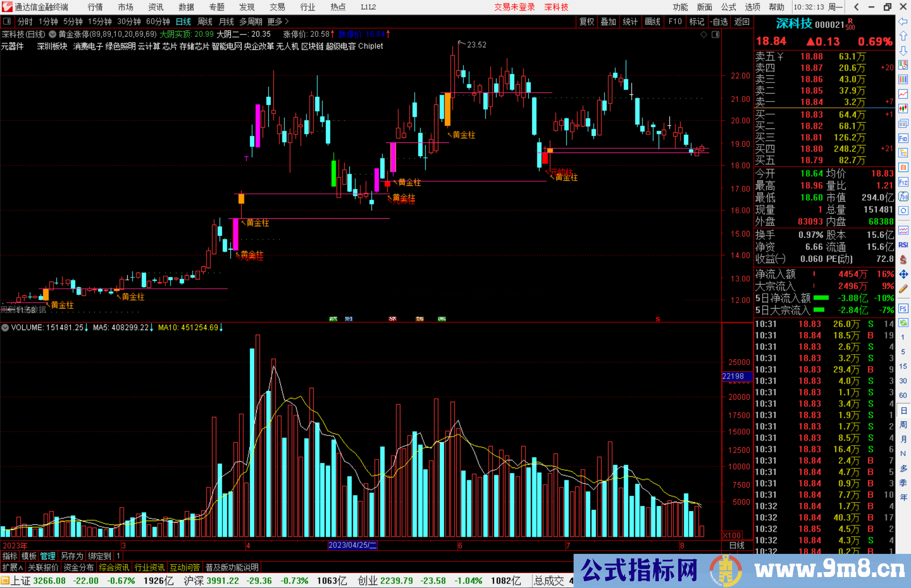Click the 另存为 button

72,556
